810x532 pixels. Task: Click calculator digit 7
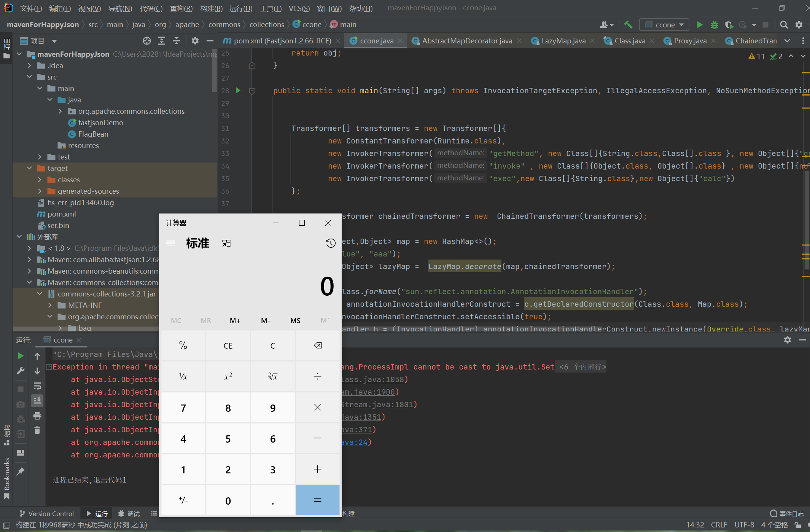click(183, 408)
